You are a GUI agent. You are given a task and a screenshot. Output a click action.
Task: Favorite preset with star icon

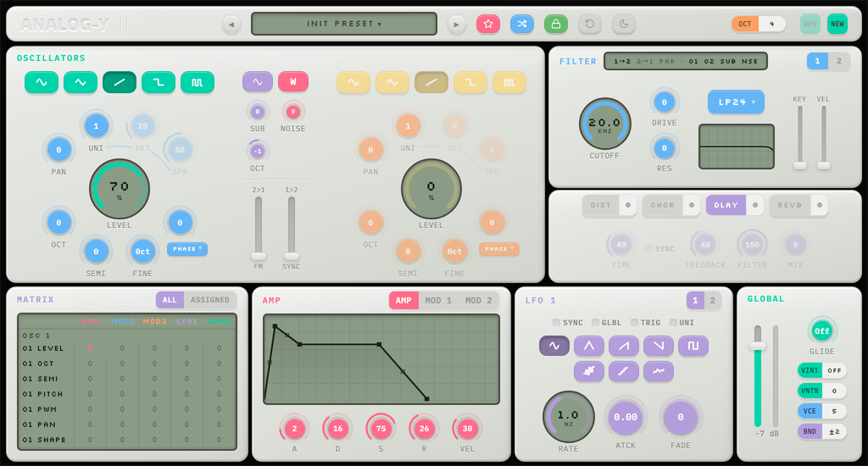[488, 24]
